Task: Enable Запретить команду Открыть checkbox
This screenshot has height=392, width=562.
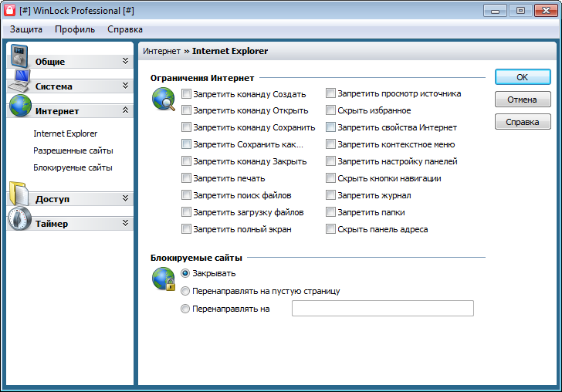Action: pyautogui.click(x=186, y=110)
